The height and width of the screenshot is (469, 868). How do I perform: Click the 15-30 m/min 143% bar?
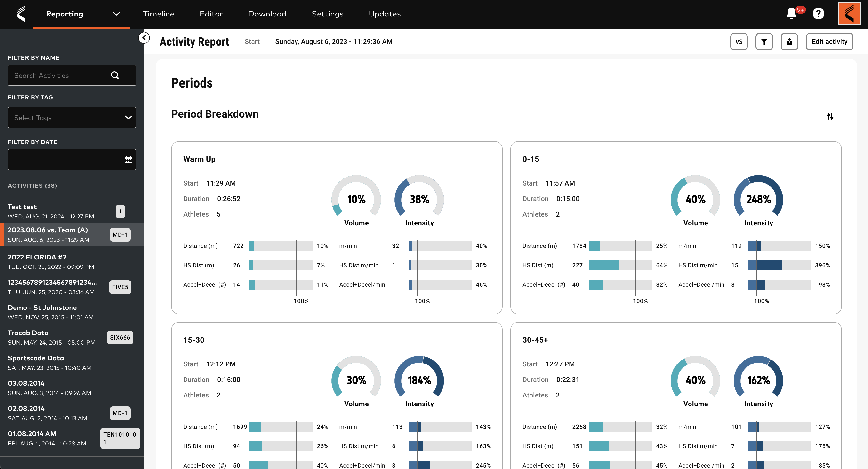coord(440,427)
